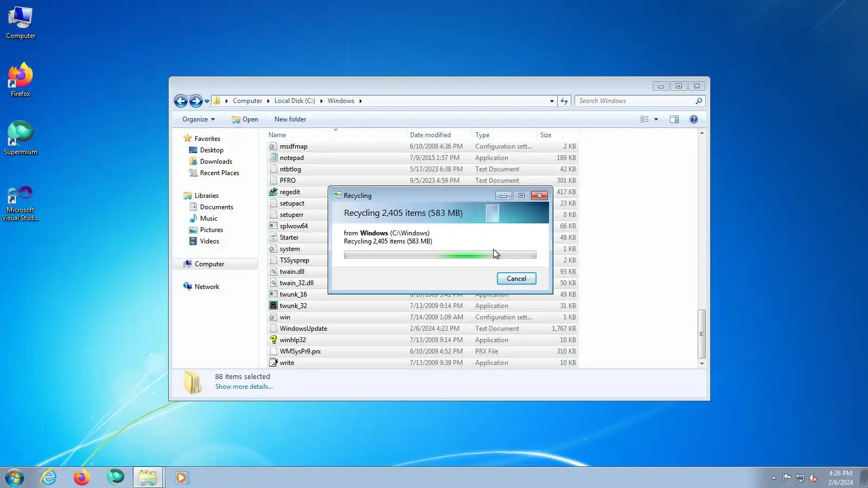Image resolution: width=868 pixels, height=488 pixels.
Task: Open Explorer help
Action: [694, 119]
